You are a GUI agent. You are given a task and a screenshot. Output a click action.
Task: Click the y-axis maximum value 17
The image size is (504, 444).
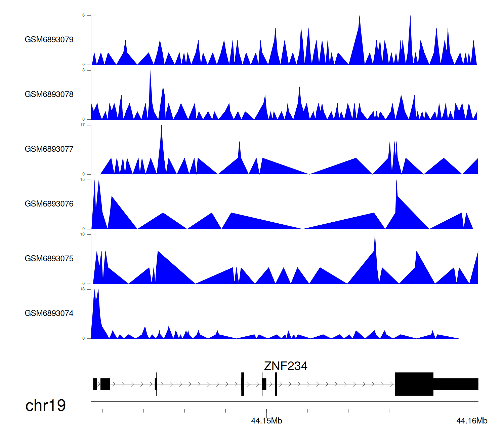pos(83,125)
